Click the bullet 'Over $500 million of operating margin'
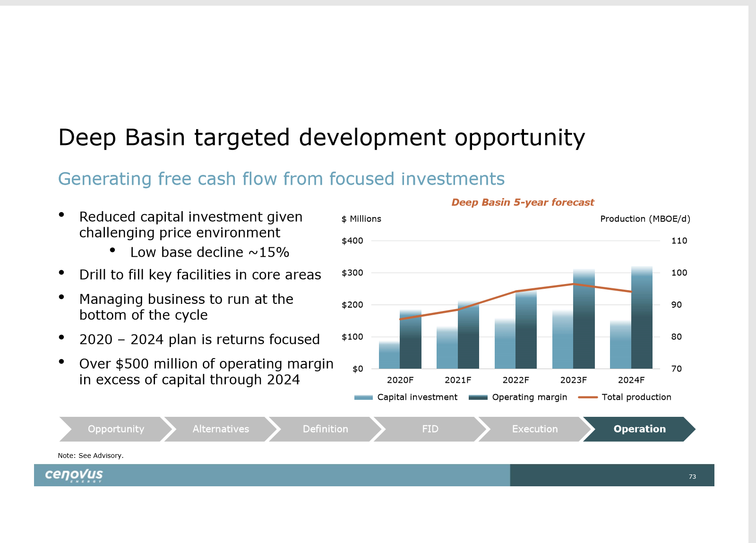 pyautogui.click(x=206, y=371)
